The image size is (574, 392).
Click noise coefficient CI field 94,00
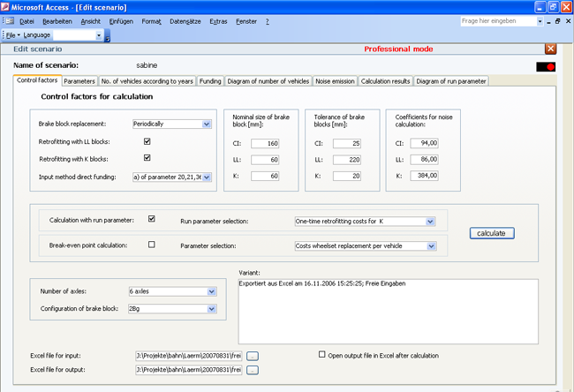424,143
